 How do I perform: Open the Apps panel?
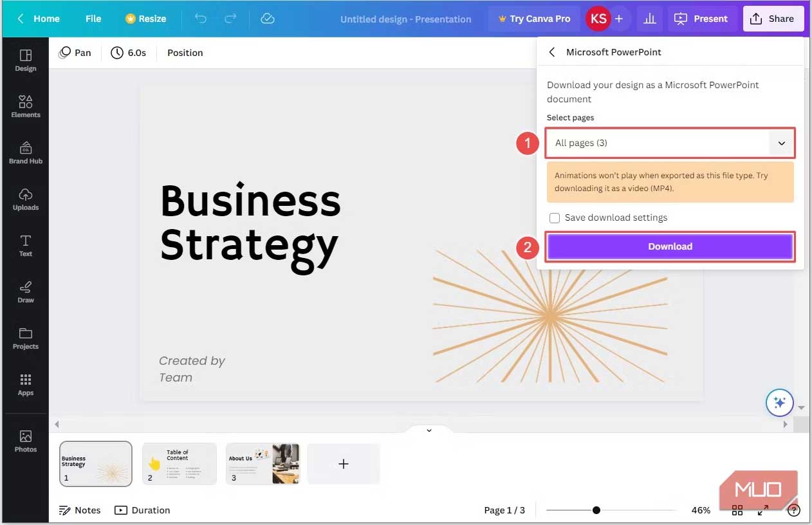pyautogui.click(x=25, y=384)
